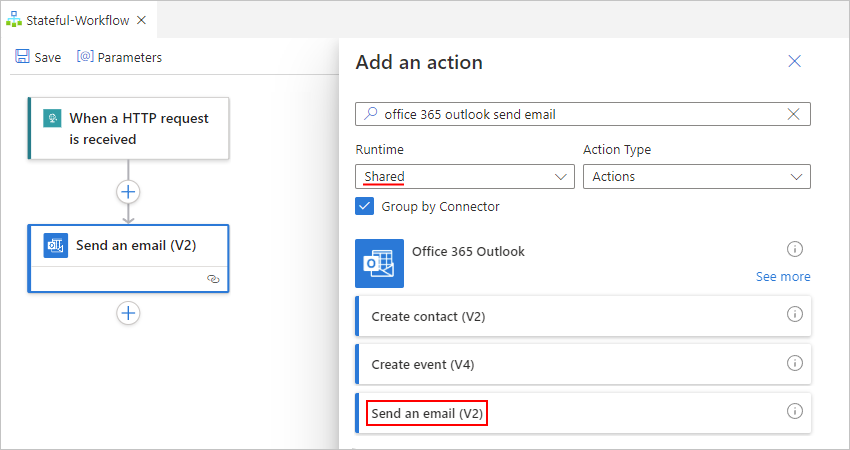Viewport: 850px width, 450px height.
Task: Show info for Create event (V4)
Action: tap(795, 363)
